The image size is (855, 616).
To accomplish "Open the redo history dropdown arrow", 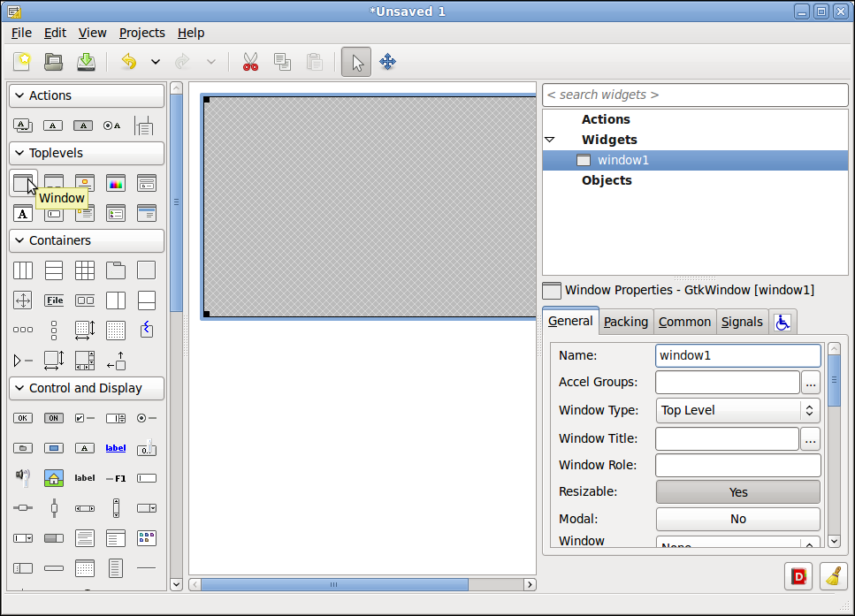I will click(211, 62).
